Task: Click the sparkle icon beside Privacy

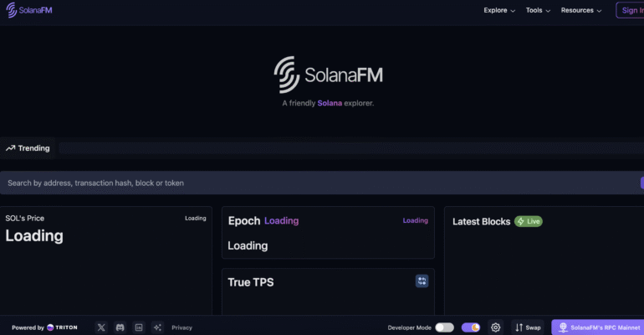Action: pyautogui.click(x=157, y=327)
